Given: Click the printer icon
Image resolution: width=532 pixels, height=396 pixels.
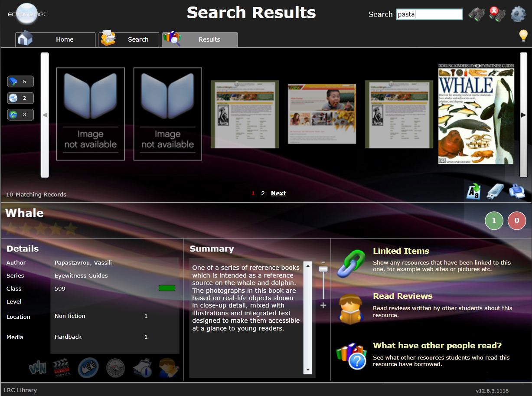Looking at the screenshot, I should click(517, 191).
